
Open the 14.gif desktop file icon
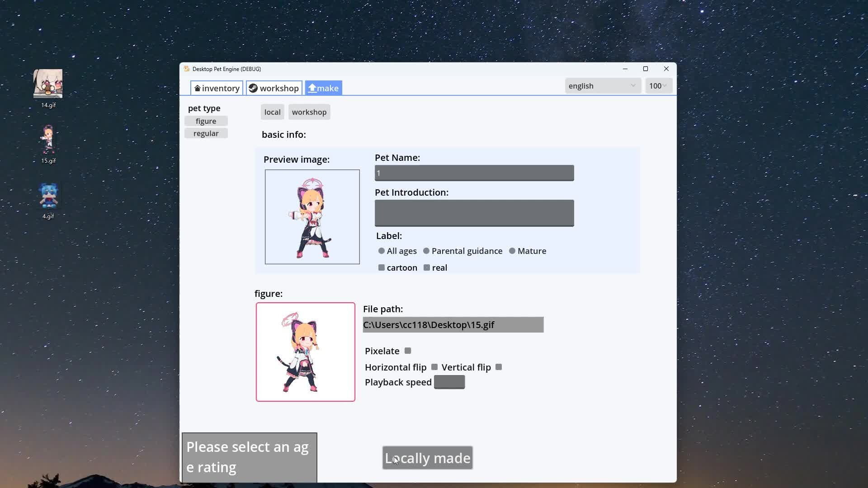(x=48, y=84)
